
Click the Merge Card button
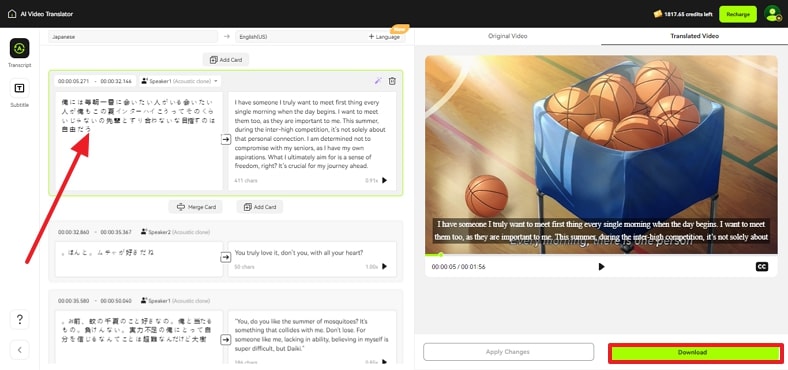195,207
